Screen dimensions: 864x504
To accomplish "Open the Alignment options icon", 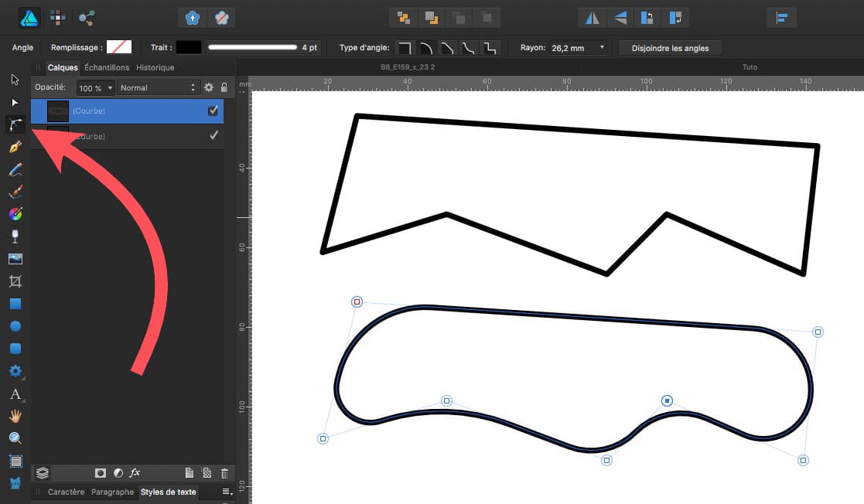I will [x=781, y=19].
